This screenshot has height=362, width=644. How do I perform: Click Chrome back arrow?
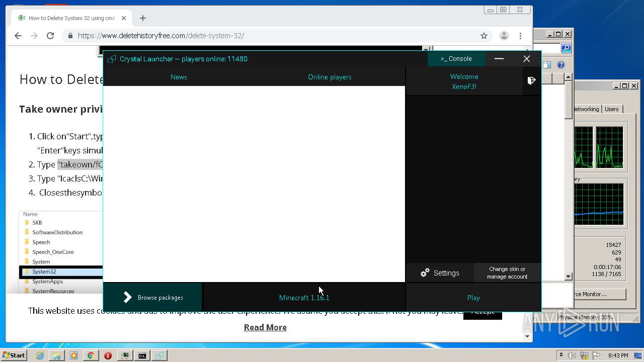18,36
